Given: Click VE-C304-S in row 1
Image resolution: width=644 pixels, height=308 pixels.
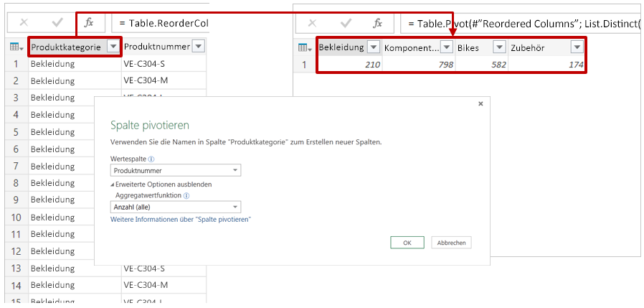Looking at the screenshot, I should click(x=164, y=64).
